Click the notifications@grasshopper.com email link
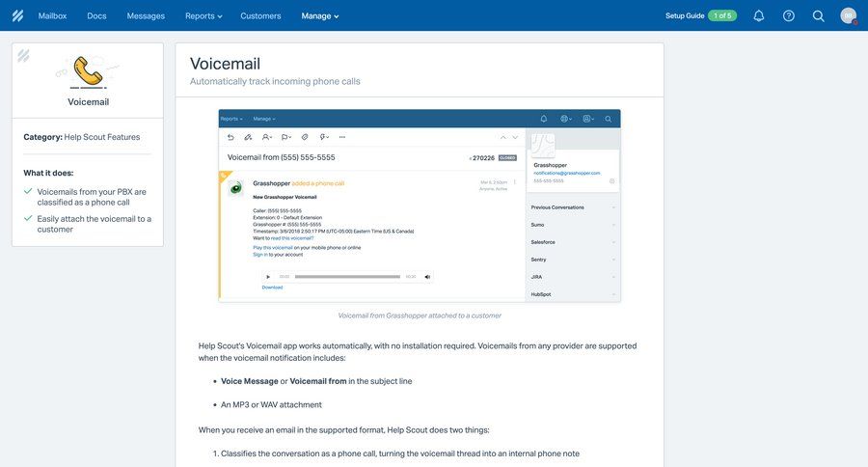Image resolution: width=868 pixels, height=467 pixels. [567, 173]
